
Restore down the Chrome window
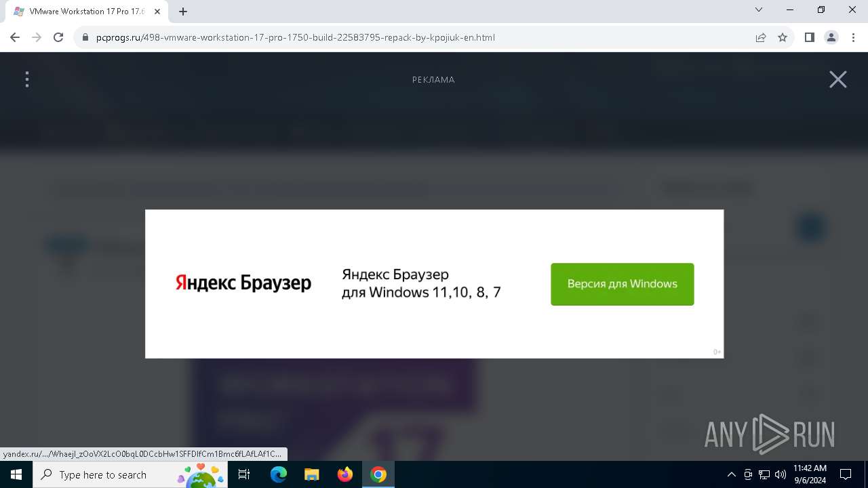click(821, 10)
